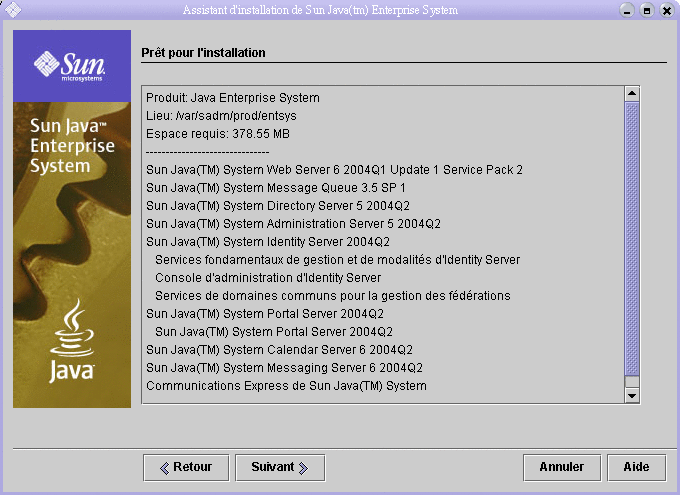This screenshot has height=495, width=680.
Task: Select 'Lieu: /var/sadm/prod/entsys' line
Action: [x=221, y=116]
